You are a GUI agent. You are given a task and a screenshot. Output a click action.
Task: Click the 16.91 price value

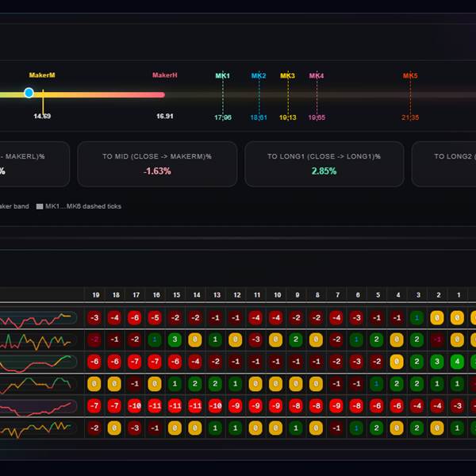point(165,116)
